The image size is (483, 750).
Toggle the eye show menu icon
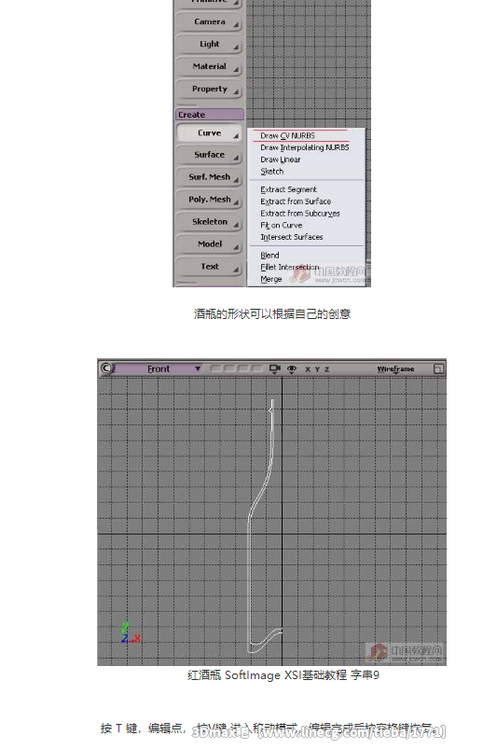tap(291, 369)
